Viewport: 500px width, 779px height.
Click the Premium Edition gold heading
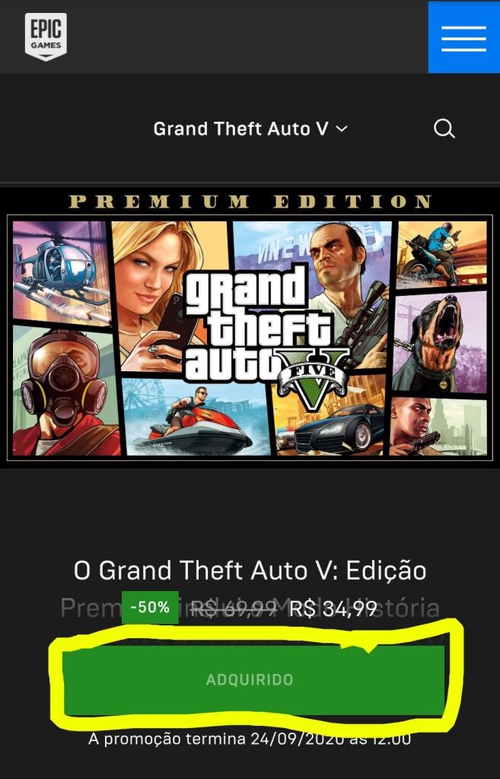point(250,201)
